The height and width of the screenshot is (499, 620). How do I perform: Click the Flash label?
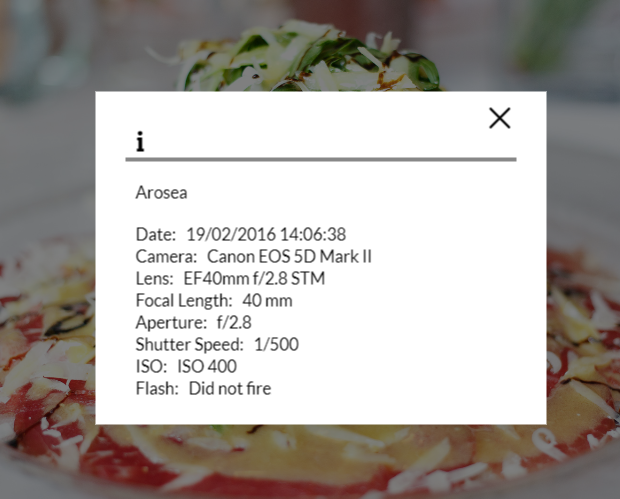click(157, 388)
